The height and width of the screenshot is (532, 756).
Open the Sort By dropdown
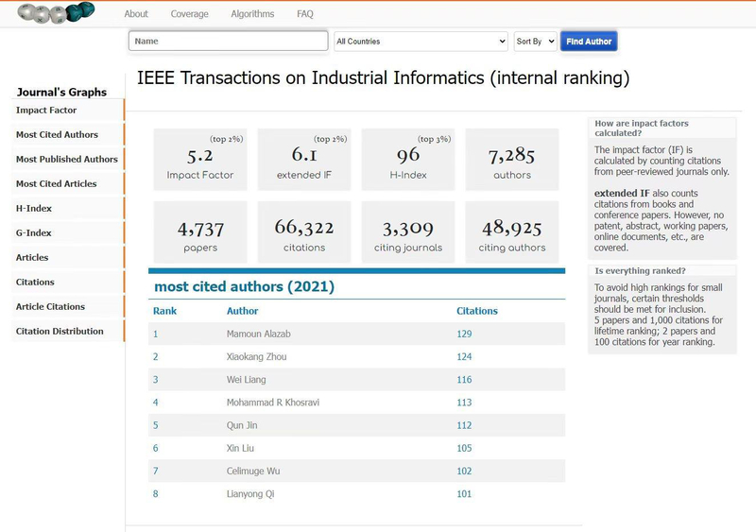click(x=535, y=42)
